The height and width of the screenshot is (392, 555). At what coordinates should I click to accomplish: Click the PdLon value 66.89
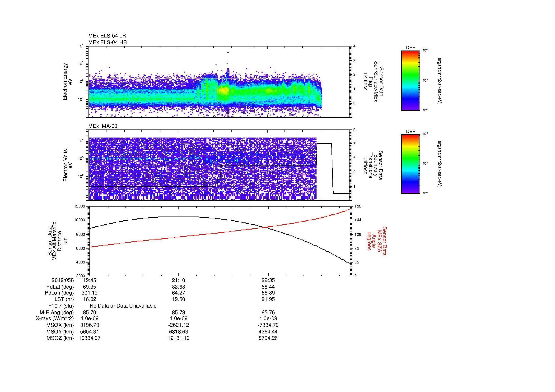[268, 293]
